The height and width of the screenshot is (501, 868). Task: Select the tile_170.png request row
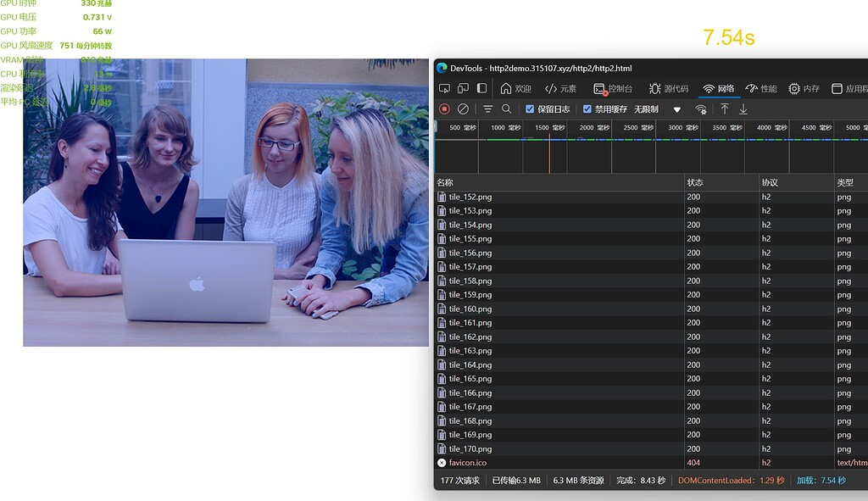point(651,449)
